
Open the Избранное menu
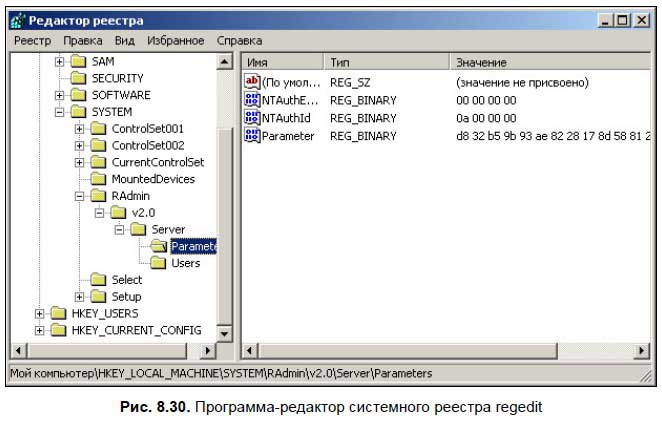pyautogui.click(x=175, y=41)
